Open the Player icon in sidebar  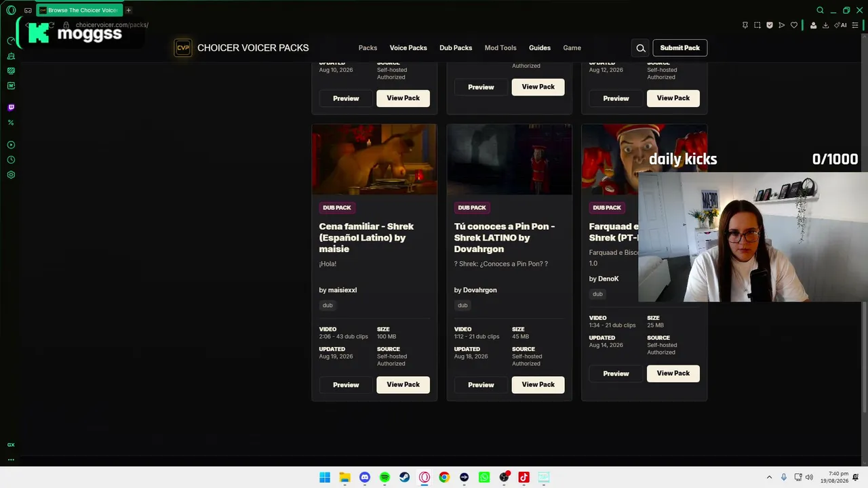(x=11, y=145)
